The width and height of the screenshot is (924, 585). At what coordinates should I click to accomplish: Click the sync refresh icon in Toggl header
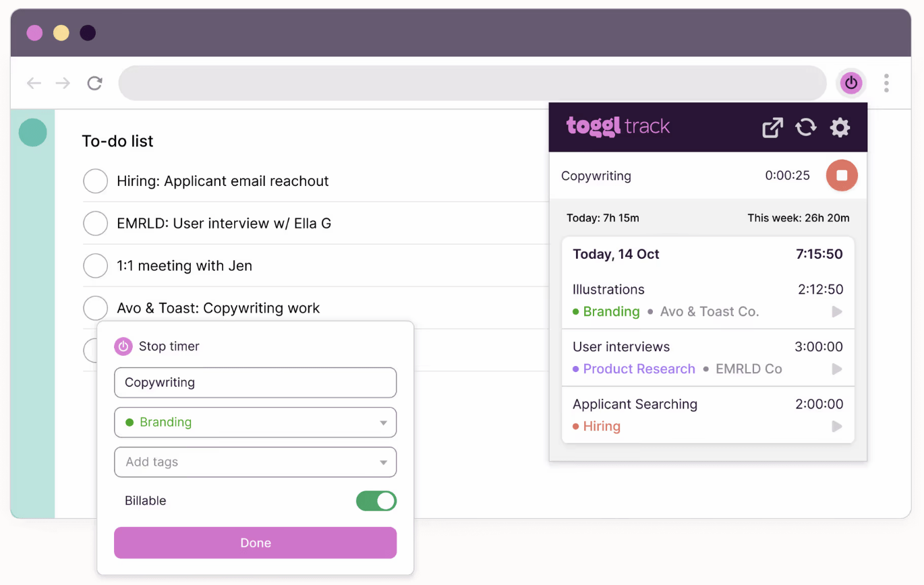806,127
